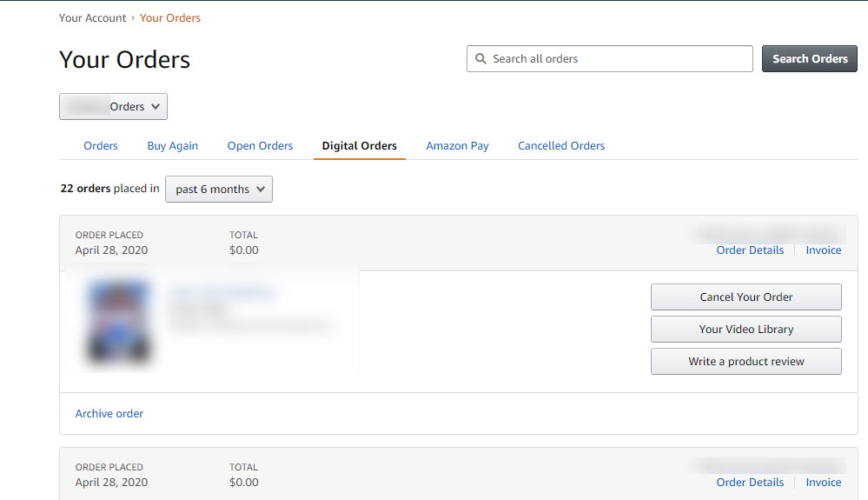Viewport: 868px width, 500px height.
Task: Click the Digital Orders tab
Action: tap(359, 146)
